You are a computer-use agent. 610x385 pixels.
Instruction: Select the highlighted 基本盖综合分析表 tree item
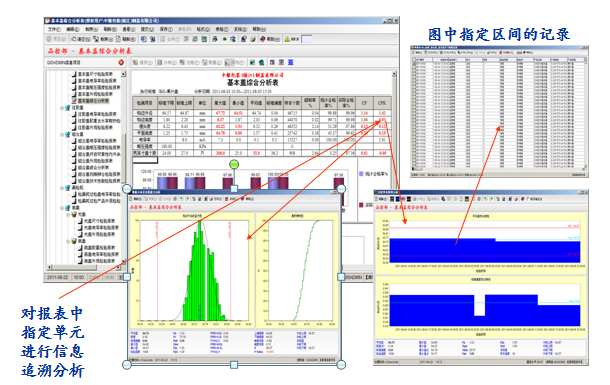coord(93,101)
